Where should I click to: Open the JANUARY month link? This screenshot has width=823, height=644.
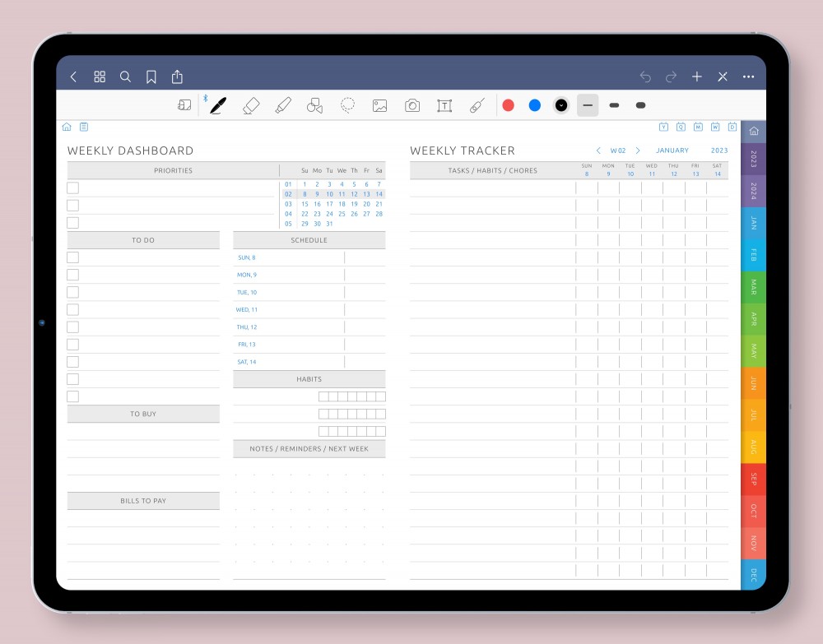[672, 151]
